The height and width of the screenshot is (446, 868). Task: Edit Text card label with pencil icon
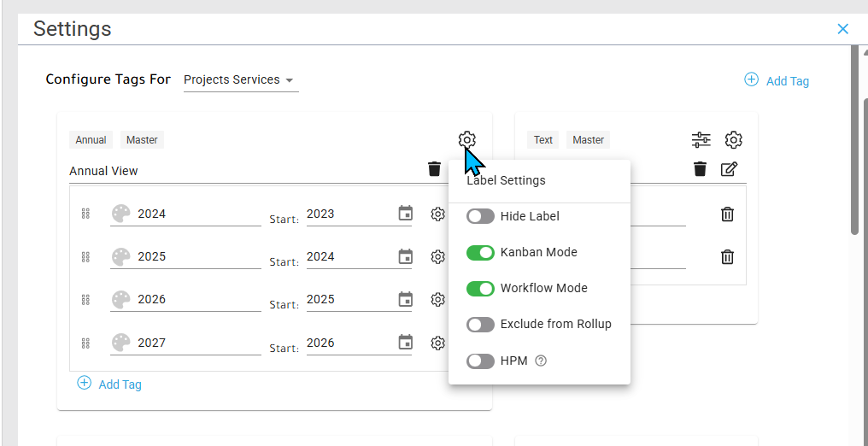tap(729, 169)
